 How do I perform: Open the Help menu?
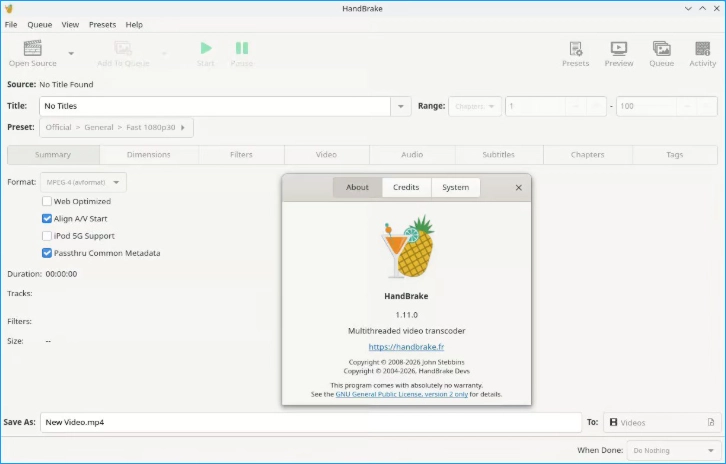click(x=134, y=25)
